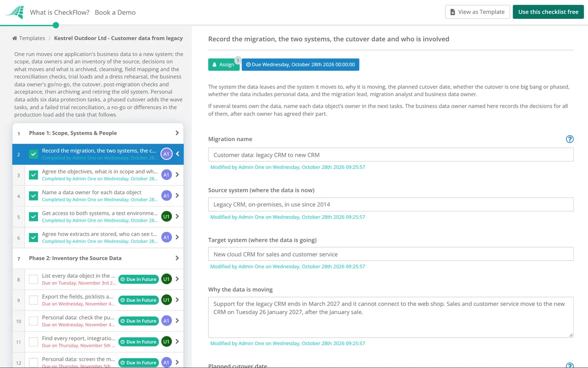Click 'Use this checklist free' button
This screenshot has width=588, height=368.
pyautogui.click(x=548, y=12)
